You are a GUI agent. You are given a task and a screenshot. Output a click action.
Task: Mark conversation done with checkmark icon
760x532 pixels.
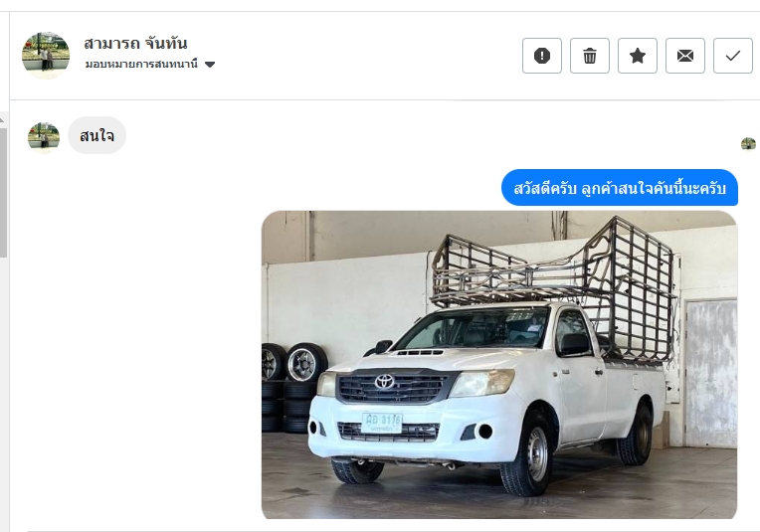coord(733,56)
